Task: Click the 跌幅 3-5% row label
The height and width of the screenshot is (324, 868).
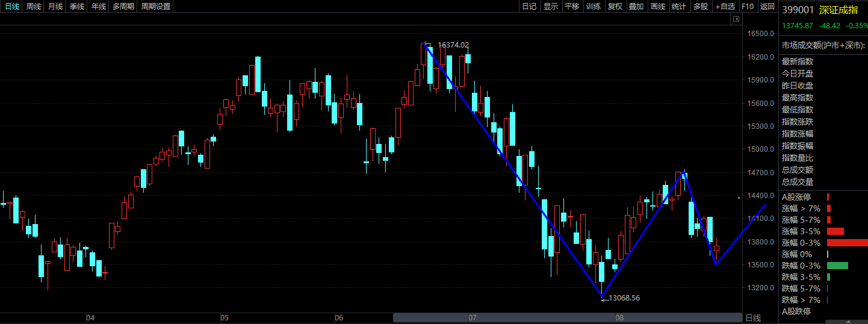Action: point(801,277)
